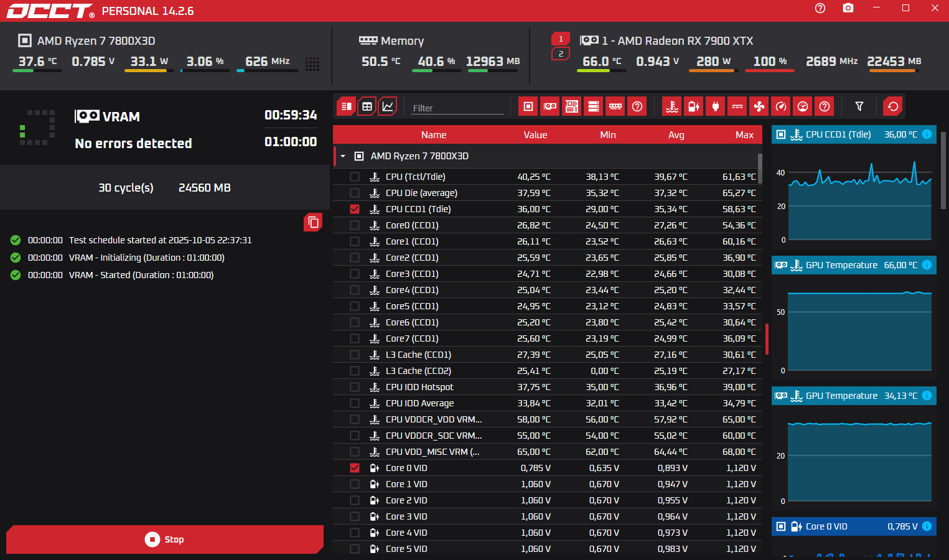Click the graph panel vertical scrollbar

[943, 170]
